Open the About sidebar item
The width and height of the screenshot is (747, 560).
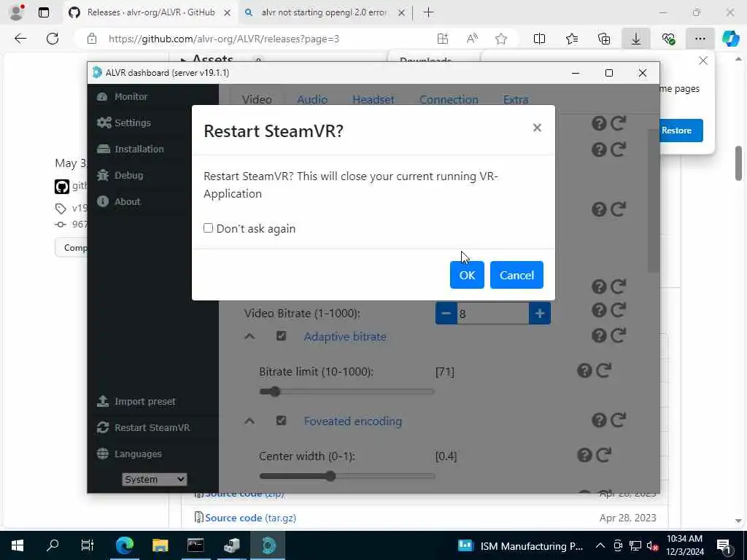point(119,201)
